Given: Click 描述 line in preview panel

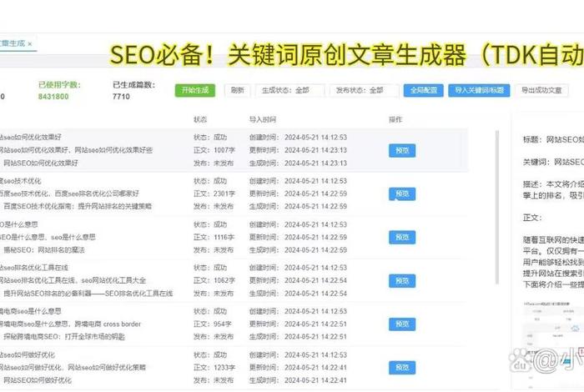Looking at the screenshot, I should (x=553, y=190).
